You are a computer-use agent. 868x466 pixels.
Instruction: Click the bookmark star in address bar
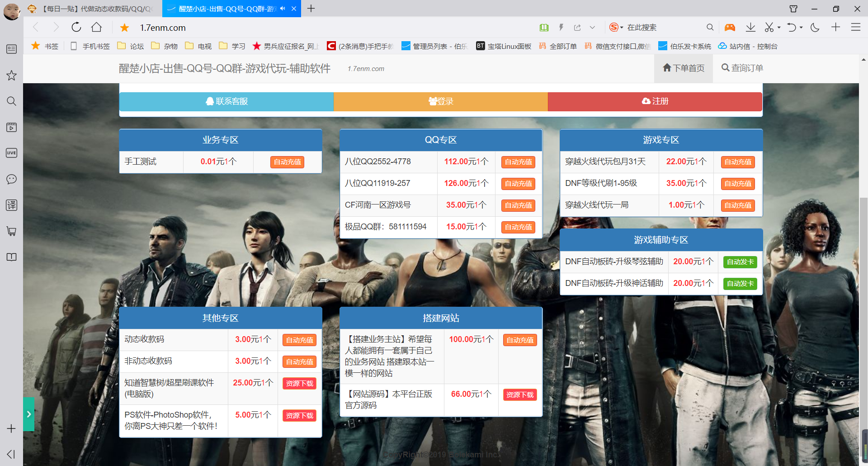click(124, 28)
